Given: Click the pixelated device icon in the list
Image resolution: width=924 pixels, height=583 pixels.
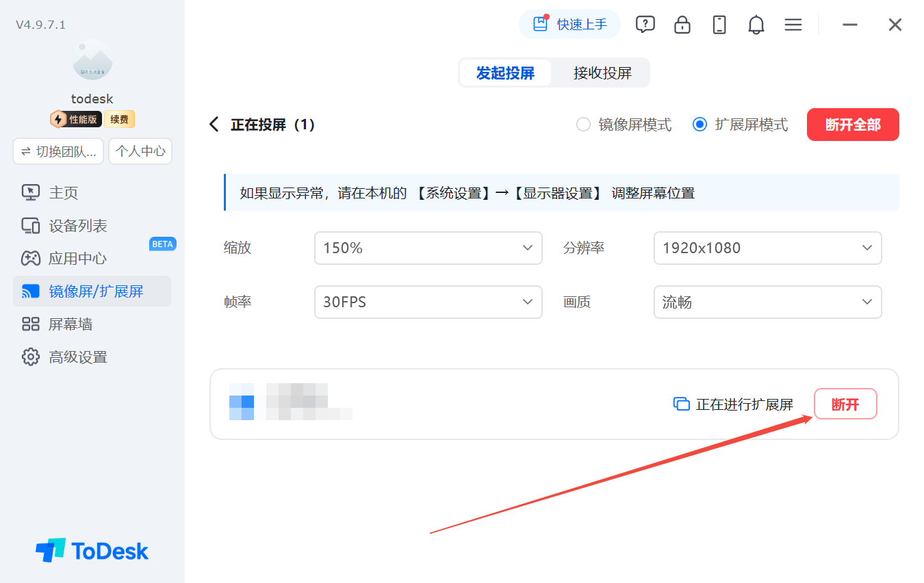Looking at the screenshot, I should (x=242, y=402).
